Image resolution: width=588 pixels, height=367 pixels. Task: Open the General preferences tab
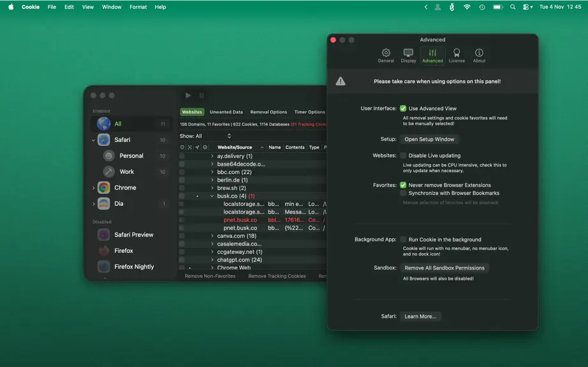385,55
